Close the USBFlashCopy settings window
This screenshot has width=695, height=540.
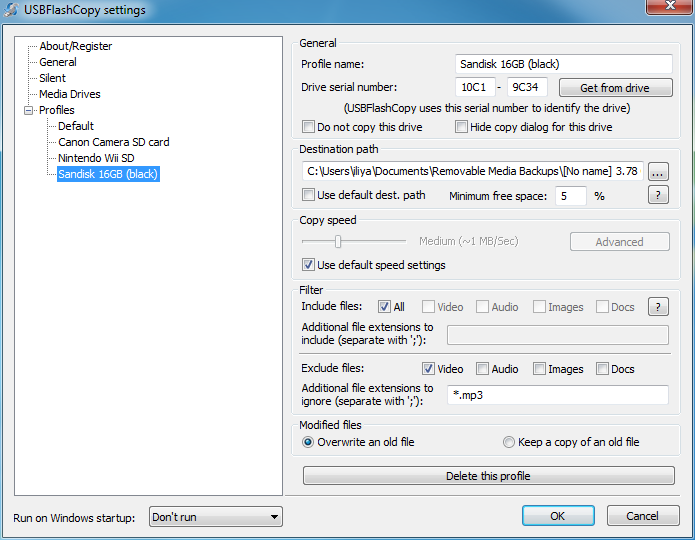click(x=669, y=6)
